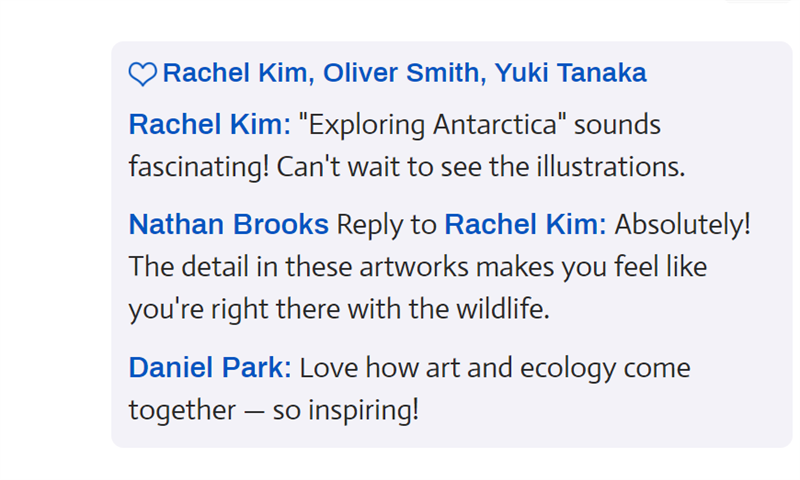Click the word "Absolutely!" in Nathan's reply
The height and width of the screenshot is (480, 800).
point(682,225)
